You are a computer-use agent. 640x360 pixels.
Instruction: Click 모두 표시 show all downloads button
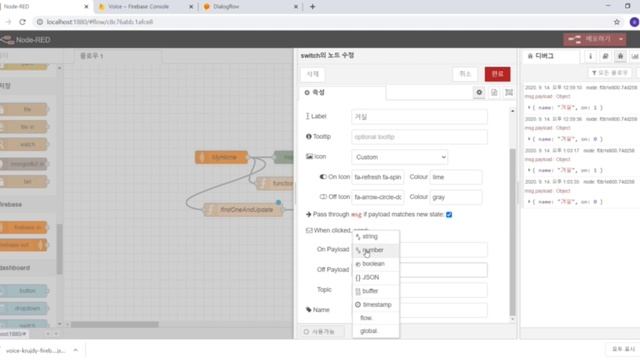click(x=623, y=350)
